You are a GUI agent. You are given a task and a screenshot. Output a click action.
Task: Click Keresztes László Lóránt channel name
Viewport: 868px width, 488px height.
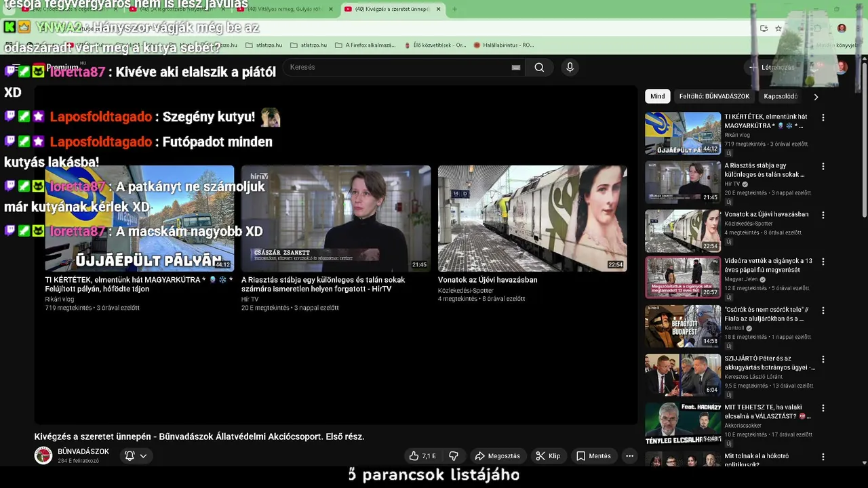[x=753, y=377]
